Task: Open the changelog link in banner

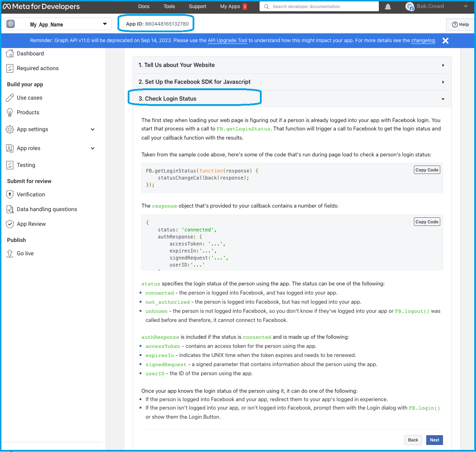Action: pyautogui.click(x=423, y=41)
